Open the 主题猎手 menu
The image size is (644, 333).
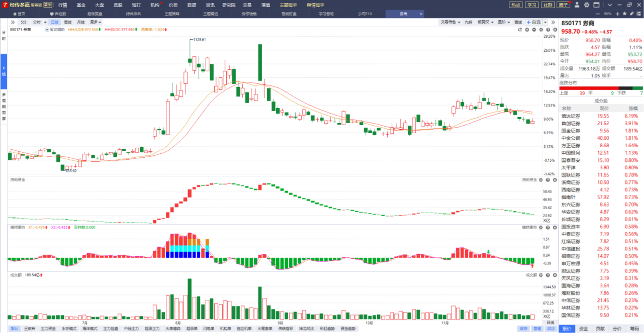288,5
